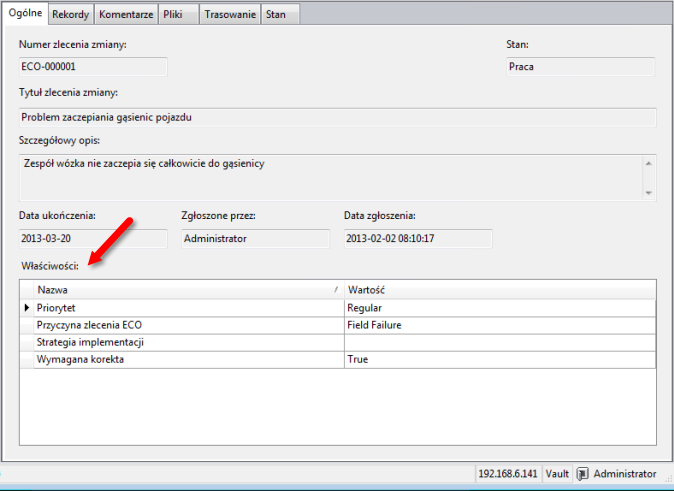Select the Wymagana korekta row
This screenshot has height=491, width=674.
click(337, 360)
